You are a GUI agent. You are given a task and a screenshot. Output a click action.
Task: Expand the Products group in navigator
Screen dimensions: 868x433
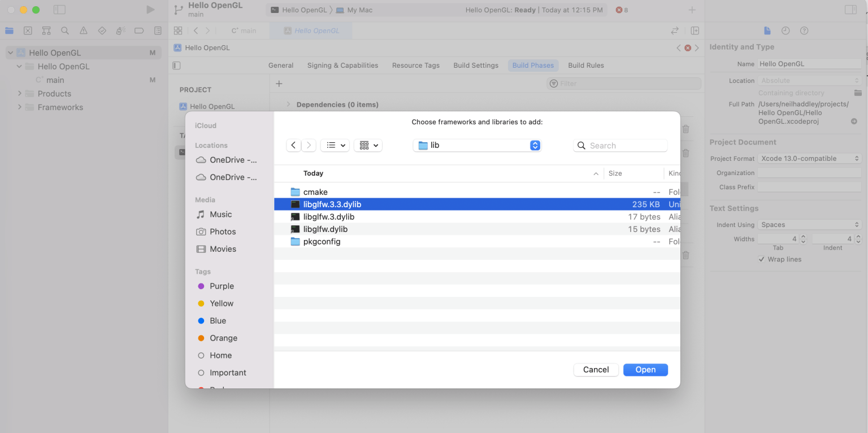coord(20,94)
